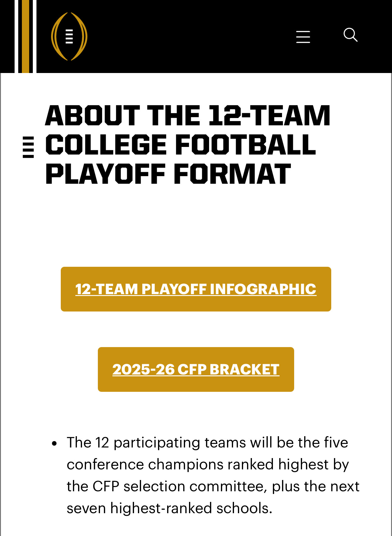Click the "CFP selection committee" text line
The image size is (392, 536).
click(213, 486)
